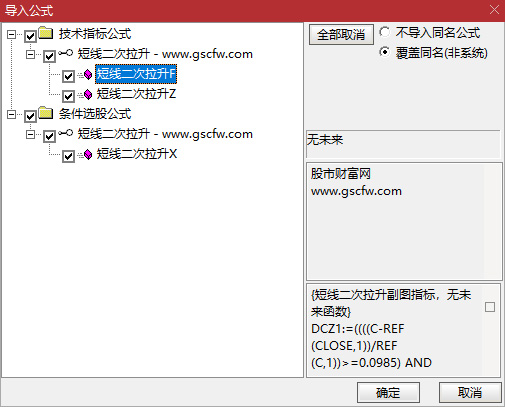The width and height of the screenshot is (505, 407).
Task: Click the magenta icon beside 短线二次拉升Z
Action: click(x=88, y=94)
